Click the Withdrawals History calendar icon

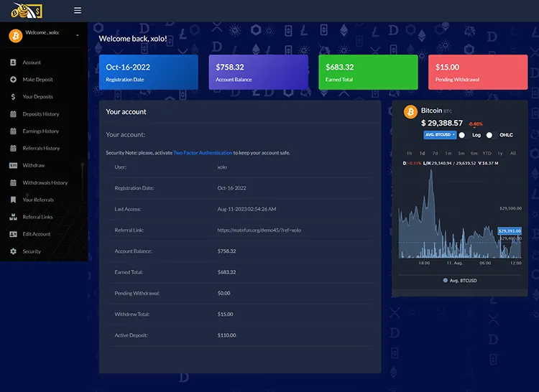click(13, 182)
